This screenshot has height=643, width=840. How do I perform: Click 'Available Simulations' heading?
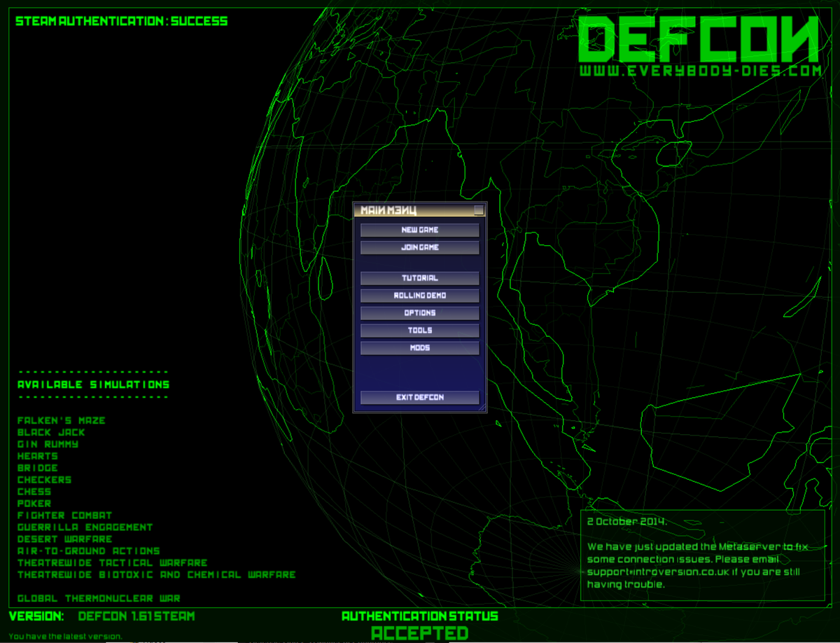tap(94, 385)
